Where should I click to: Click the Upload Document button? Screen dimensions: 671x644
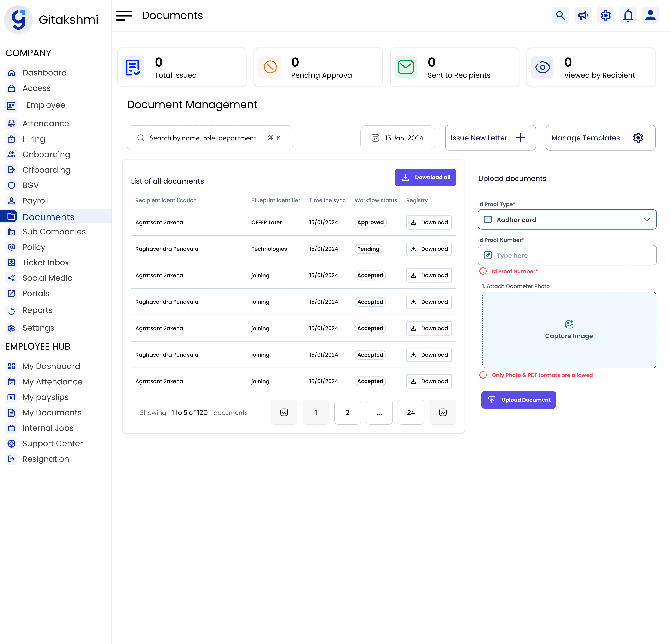pyautogui.click(x=519, y=400)
